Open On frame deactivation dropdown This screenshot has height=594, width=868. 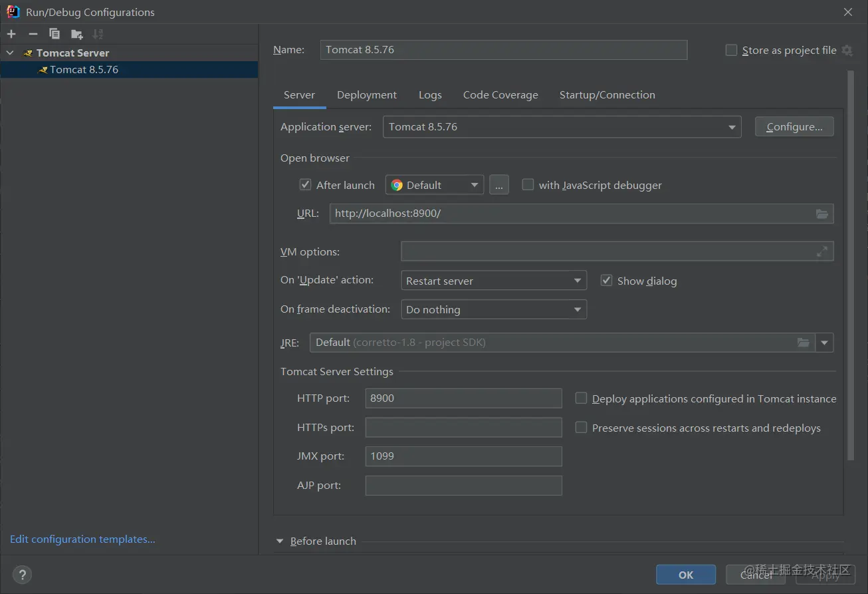pyautogui.click(x=494, y=309)
